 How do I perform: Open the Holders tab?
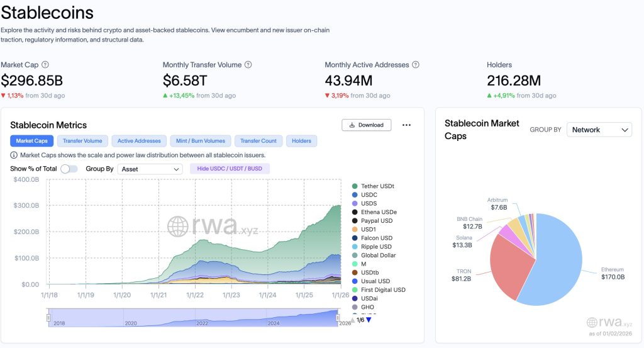coord(301,141)
